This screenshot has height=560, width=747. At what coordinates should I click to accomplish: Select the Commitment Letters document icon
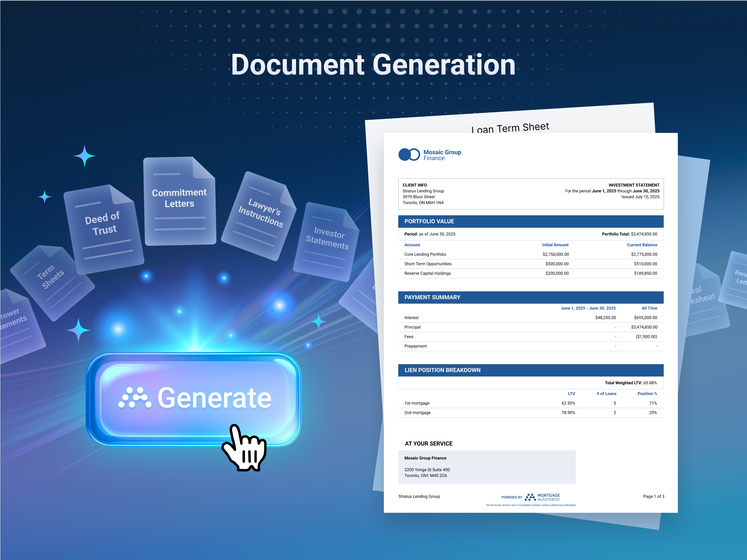[179, 199]
